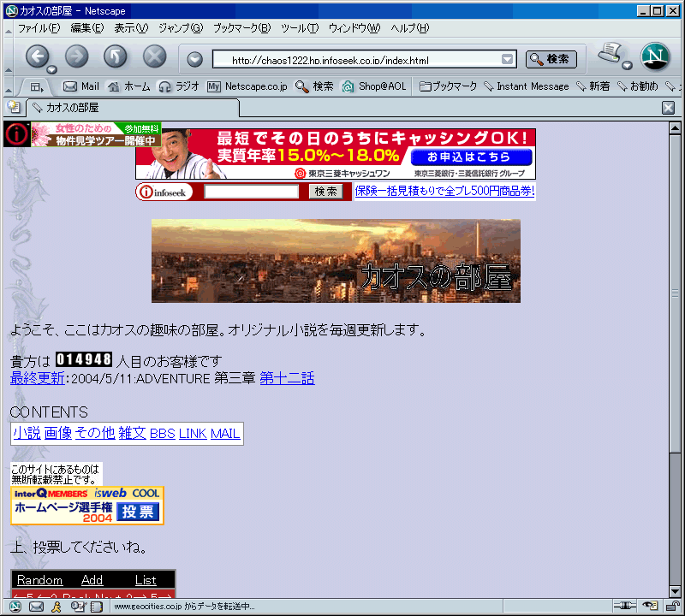Reload the page with the Reload button
The width and height of the screenshot is (685, 616).
116,56
